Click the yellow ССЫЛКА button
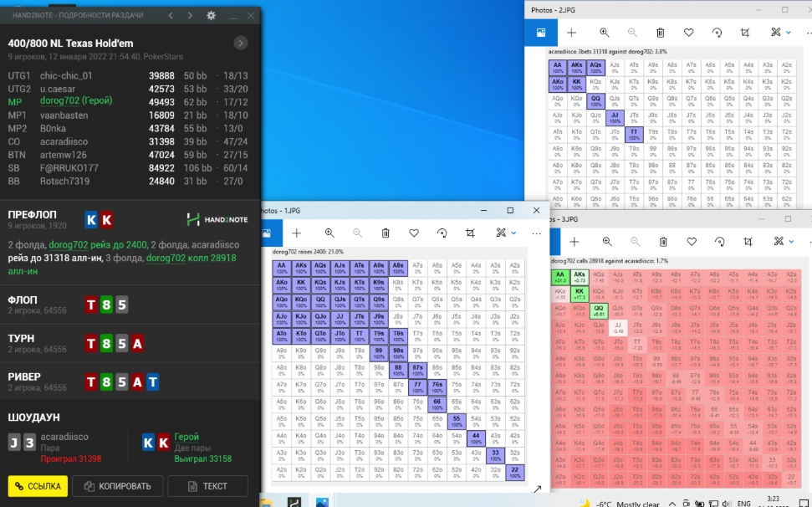Image resolution: width=812 pixels, height=507 pixels. click(38, 486)
